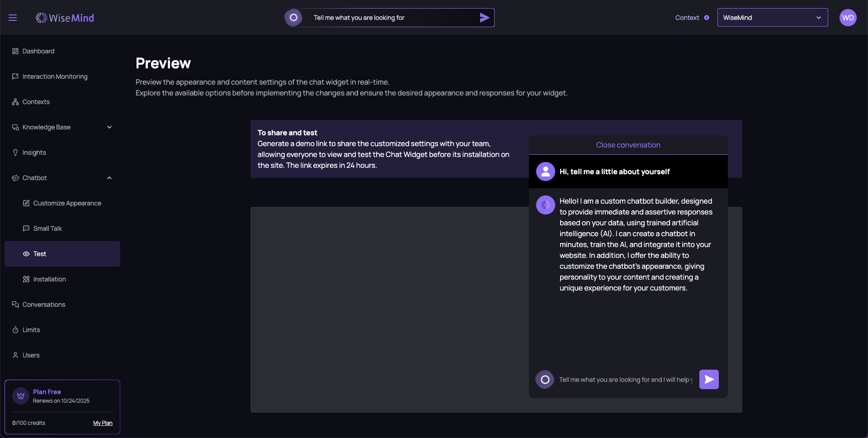Open the My Plan link

click(103, 423)
